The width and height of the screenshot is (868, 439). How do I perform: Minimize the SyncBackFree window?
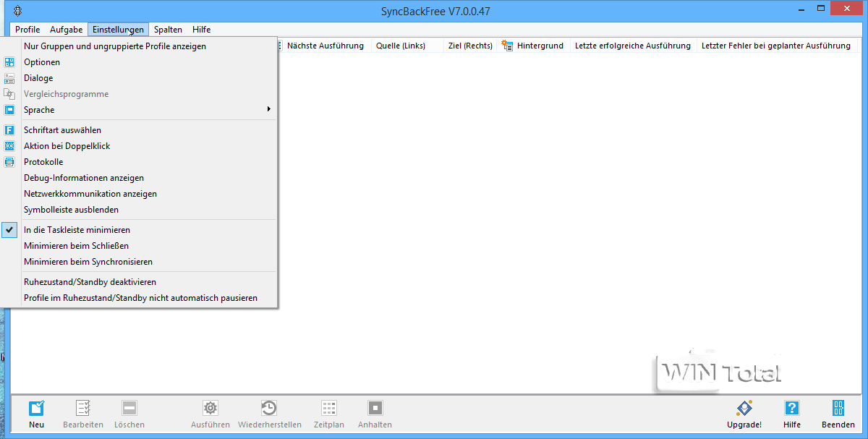tap(801, 9)
